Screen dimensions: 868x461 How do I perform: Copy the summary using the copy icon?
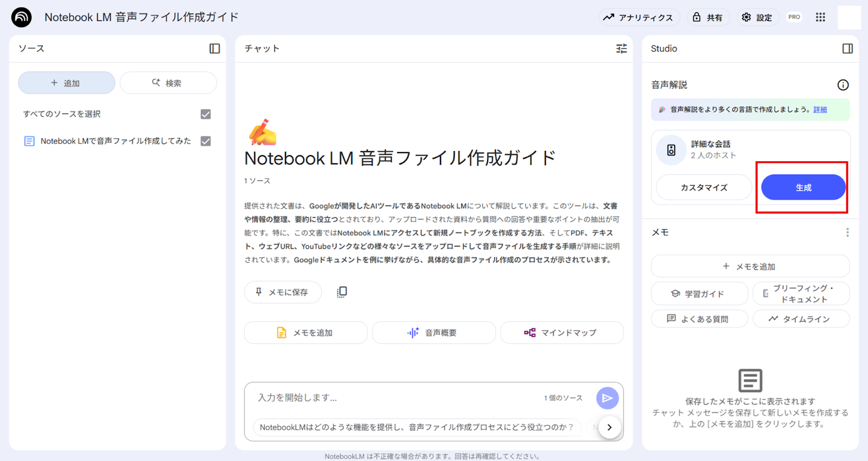[x=342, y=292]
